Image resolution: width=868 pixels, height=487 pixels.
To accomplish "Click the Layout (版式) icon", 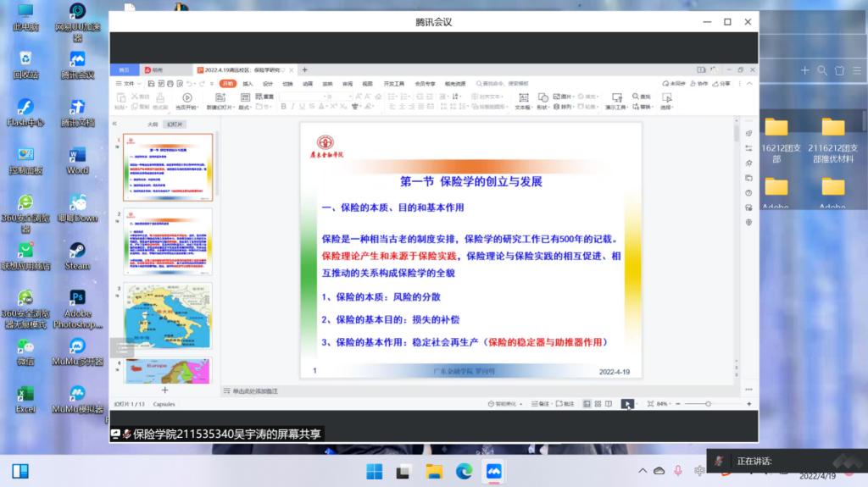I will [x=245, y=97].
